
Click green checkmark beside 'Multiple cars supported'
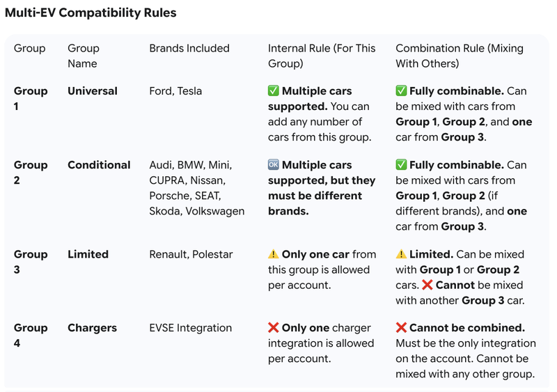click(274, 91)
